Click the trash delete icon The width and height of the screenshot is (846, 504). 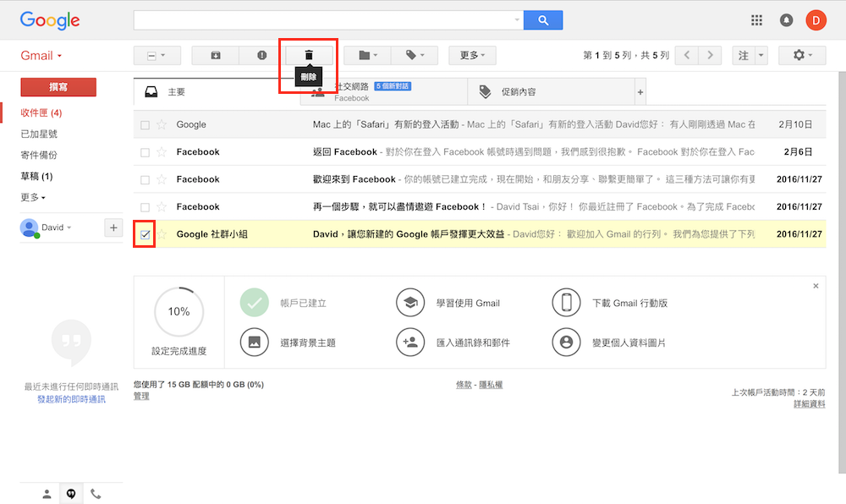pos(309,55)
